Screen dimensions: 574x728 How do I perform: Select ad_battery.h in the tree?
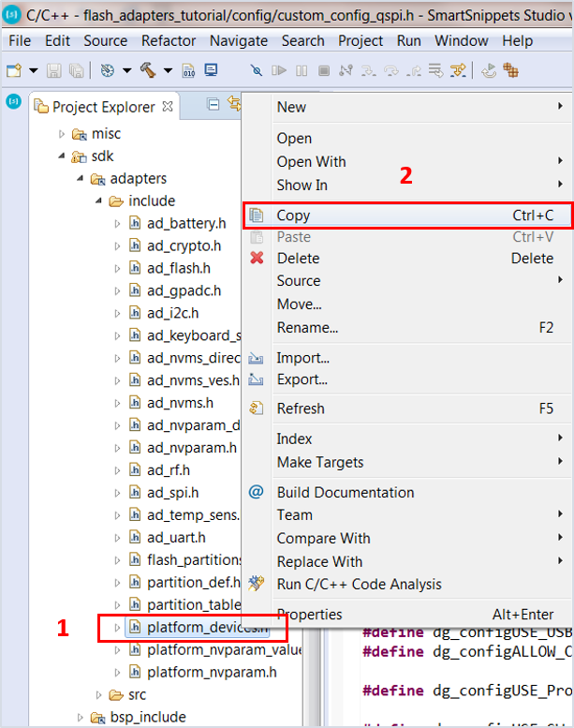186,223
